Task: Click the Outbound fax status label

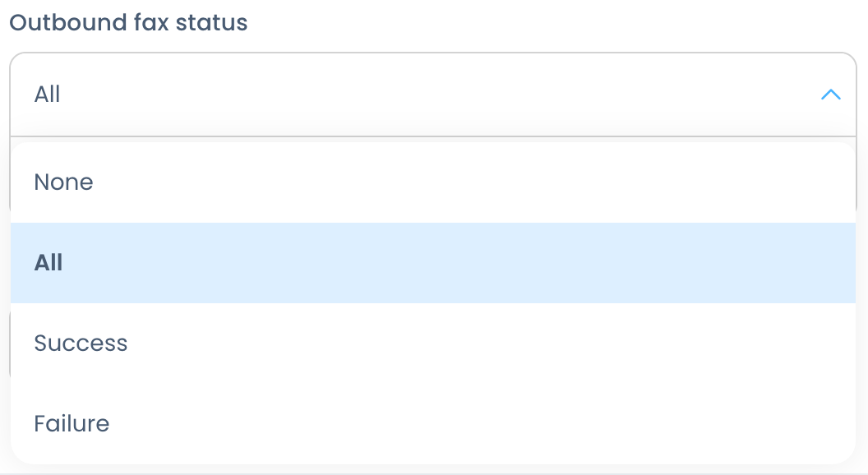Action: coord(128,22)
